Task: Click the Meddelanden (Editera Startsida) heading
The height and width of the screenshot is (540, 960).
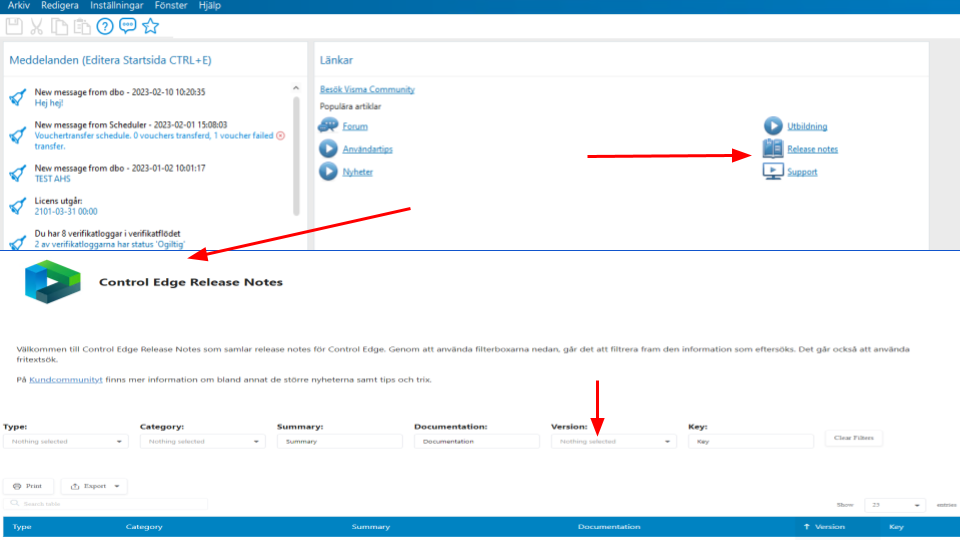Action: (110, 60)
